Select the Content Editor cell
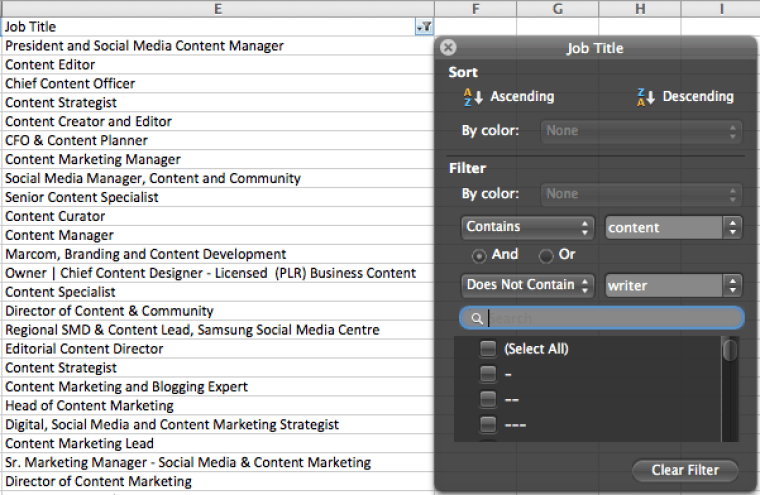The width and height of the screenshot is (760, 495). tap(218, 64)
